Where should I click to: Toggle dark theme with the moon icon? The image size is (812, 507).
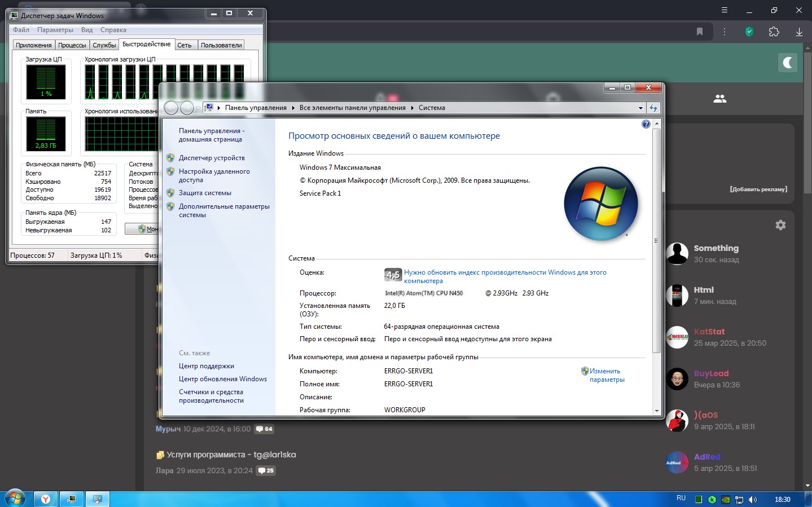pyautogui.click(x=787, y=63)
